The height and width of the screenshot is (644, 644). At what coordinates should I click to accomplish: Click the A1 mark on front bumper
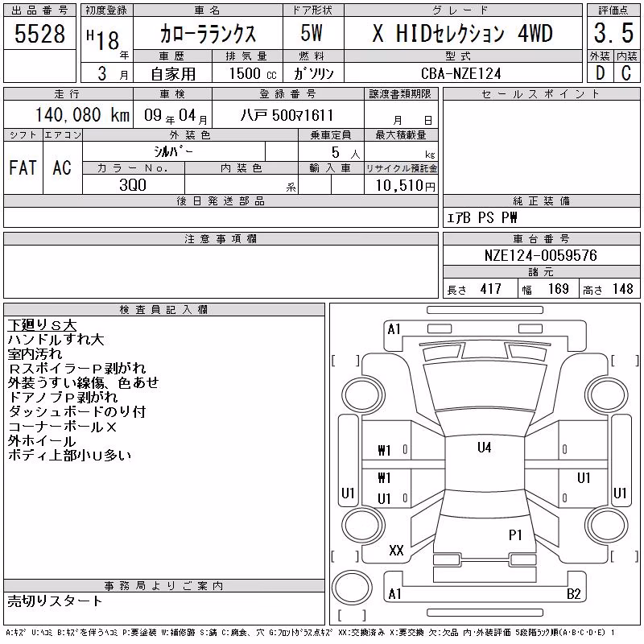[394, 329]
